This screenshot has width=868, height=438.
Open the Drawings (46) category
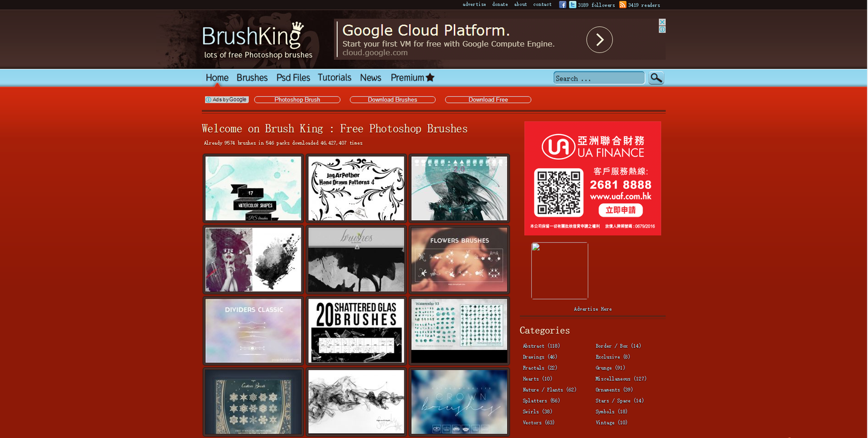[x=540, y=357]
